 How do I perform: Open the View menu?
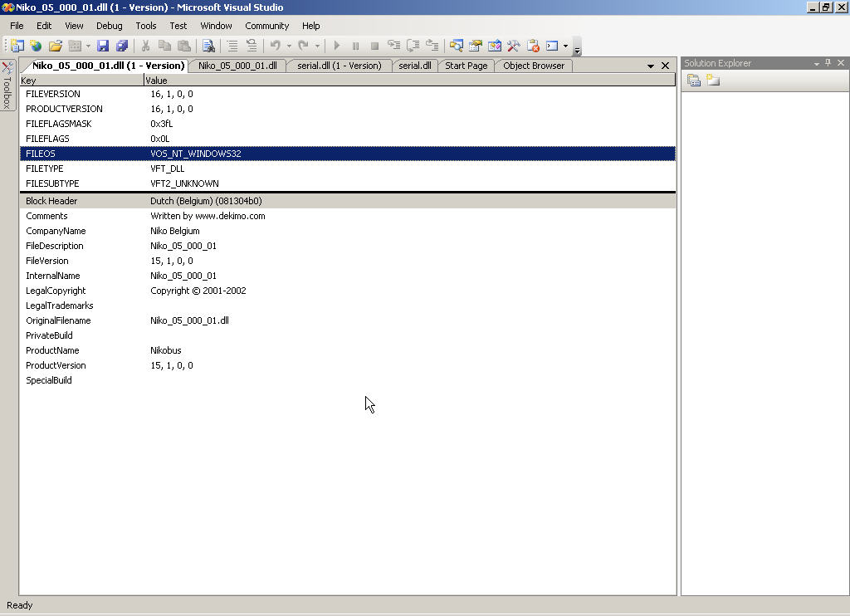(74, 26)
